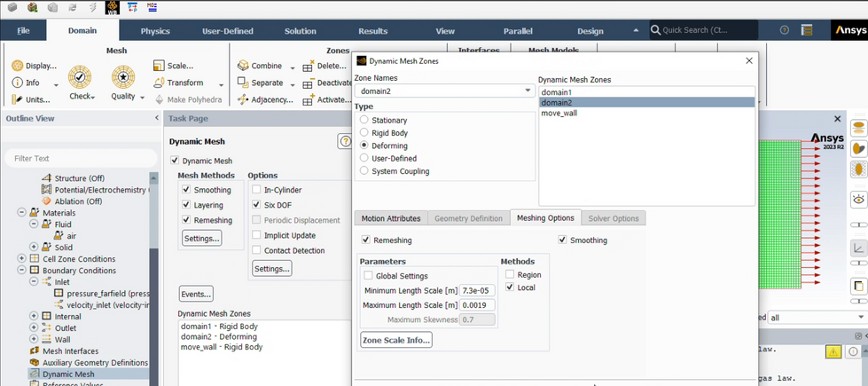
Task: Toggle the Dynamic Mesh checkbox
Action: (175, 161)
